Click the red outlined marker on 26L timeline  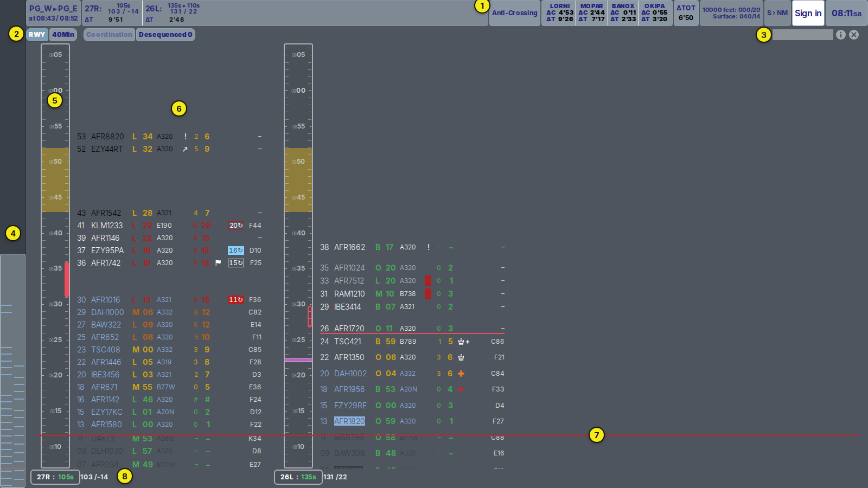[310, 316]
